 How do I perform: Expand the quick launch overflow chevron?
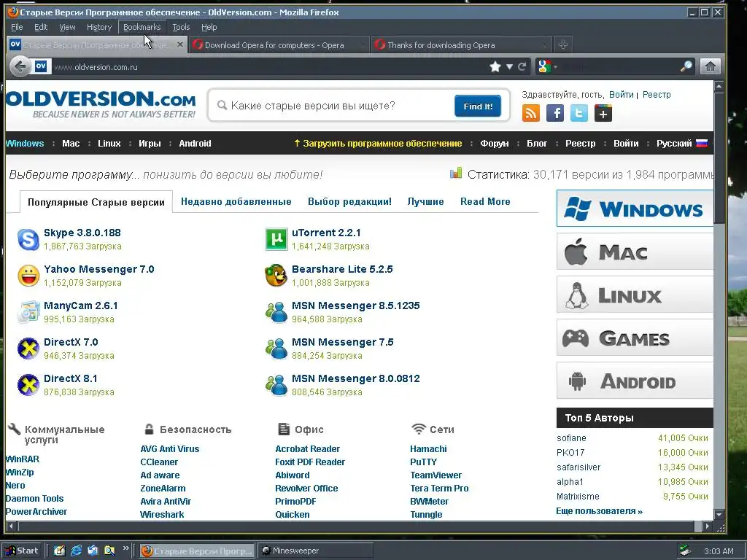pyautogui.click(x=125, y=548)
